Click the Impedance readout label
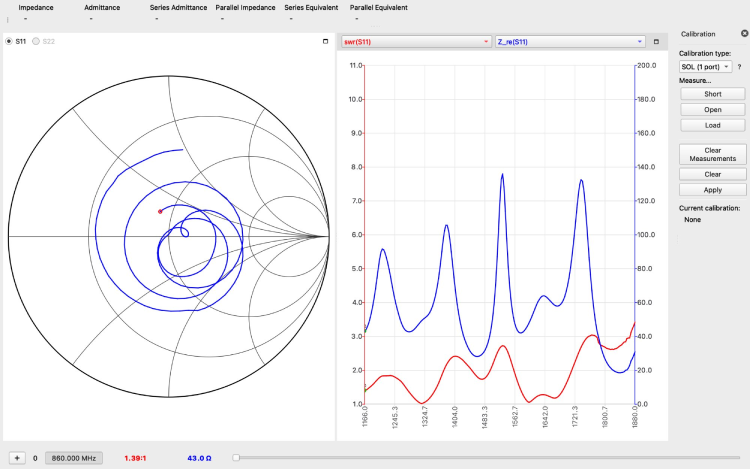 coord(36,7)
